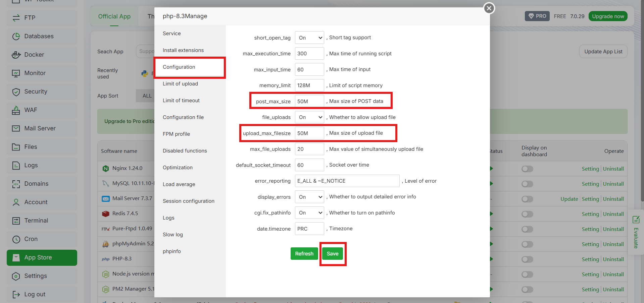Click the Refresh button
The height and width of the screenshot is (303, 644).
tap(304, 254)
